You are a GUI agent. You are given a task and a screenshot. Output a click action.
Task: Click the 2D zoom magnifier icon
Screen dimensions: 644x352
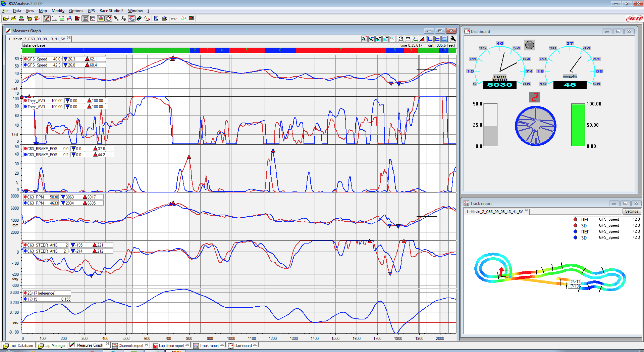pos(364,39)
